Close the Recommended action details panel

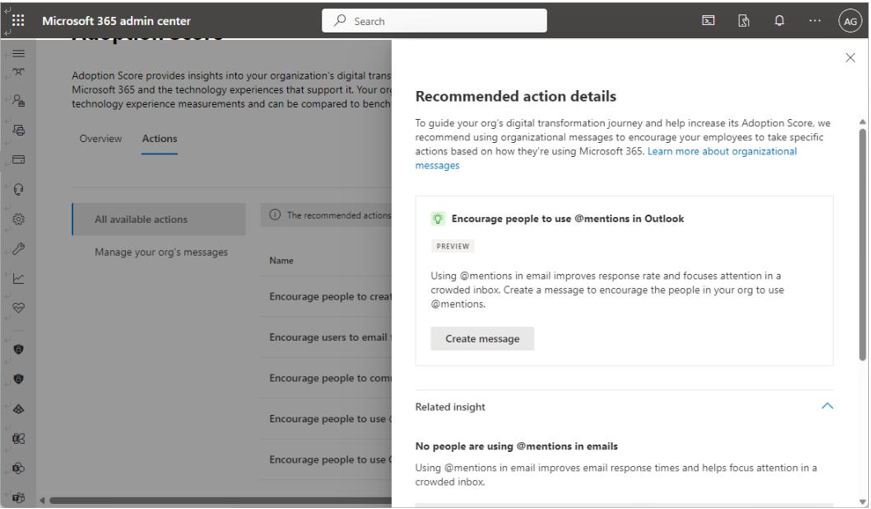[850, 58]
